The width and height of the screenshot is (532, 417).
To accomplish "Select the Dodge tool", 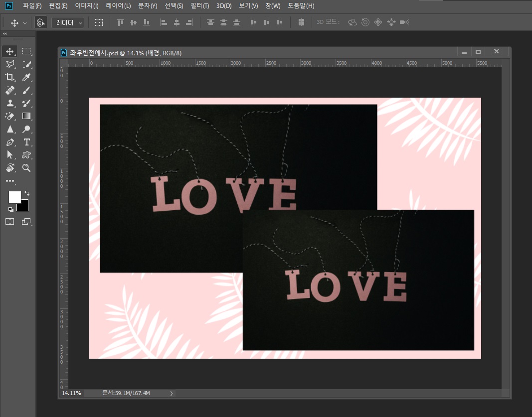I will [x=26, y=129].
